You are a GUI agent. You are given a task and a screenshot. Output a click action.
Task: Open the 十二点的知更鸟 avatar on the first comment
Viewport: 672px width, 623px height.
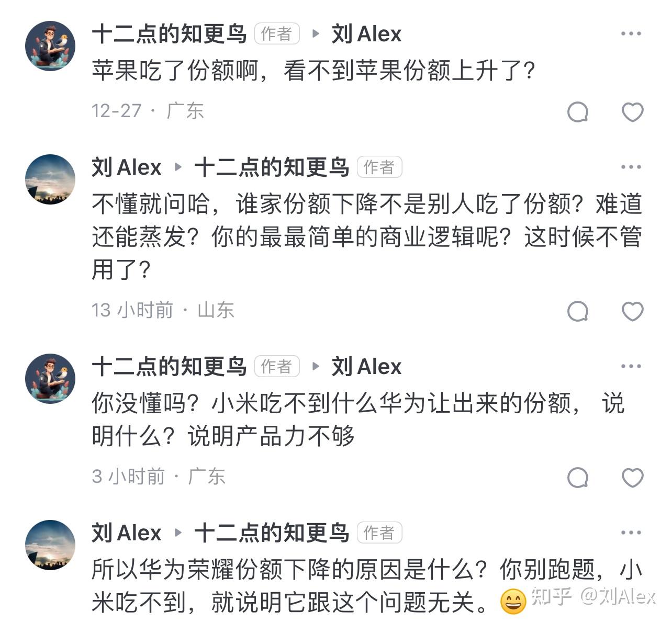click(50, 46)
